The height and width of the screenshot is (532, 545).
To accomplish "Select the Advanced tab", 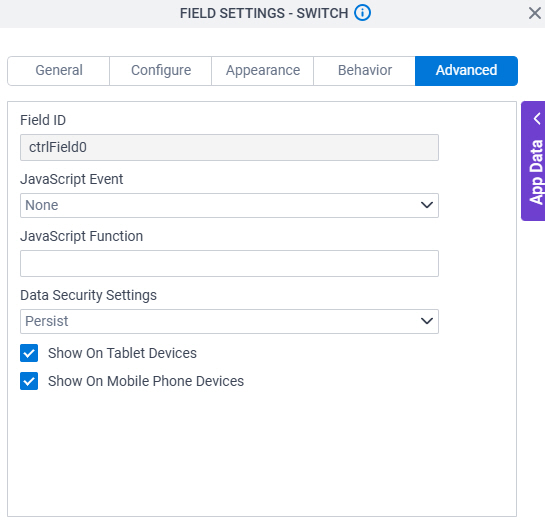I will (x=466, y=71).
